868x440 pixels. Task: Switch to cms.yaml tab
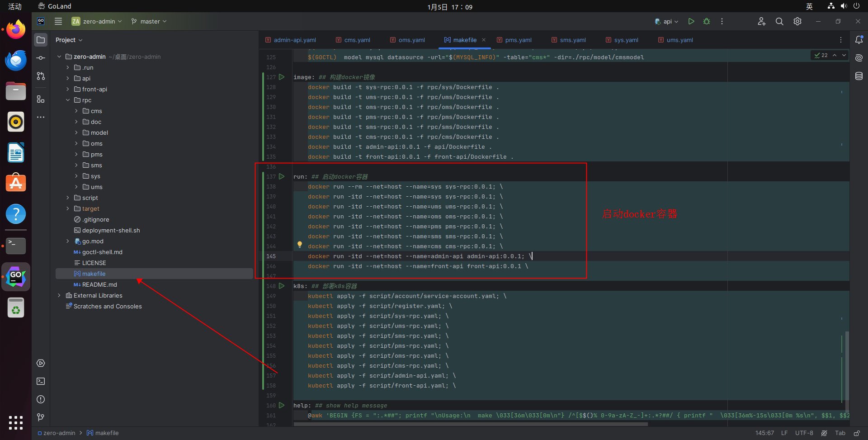(x=353, y=40)
